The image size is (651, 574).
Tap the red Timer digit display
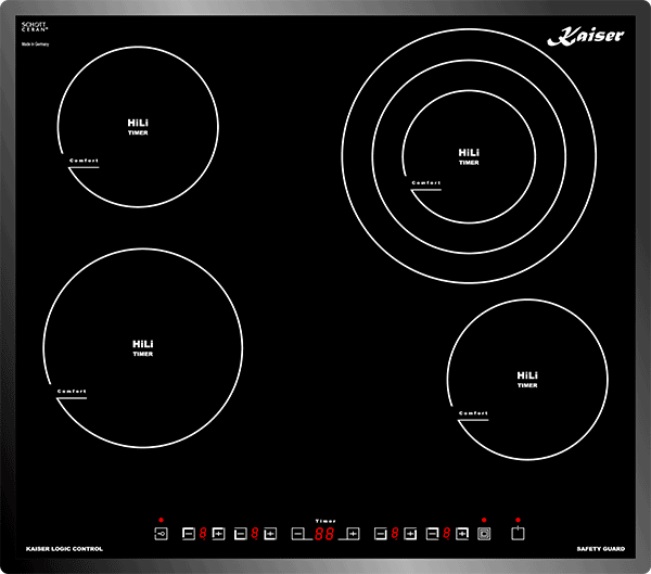pos(324,534)
